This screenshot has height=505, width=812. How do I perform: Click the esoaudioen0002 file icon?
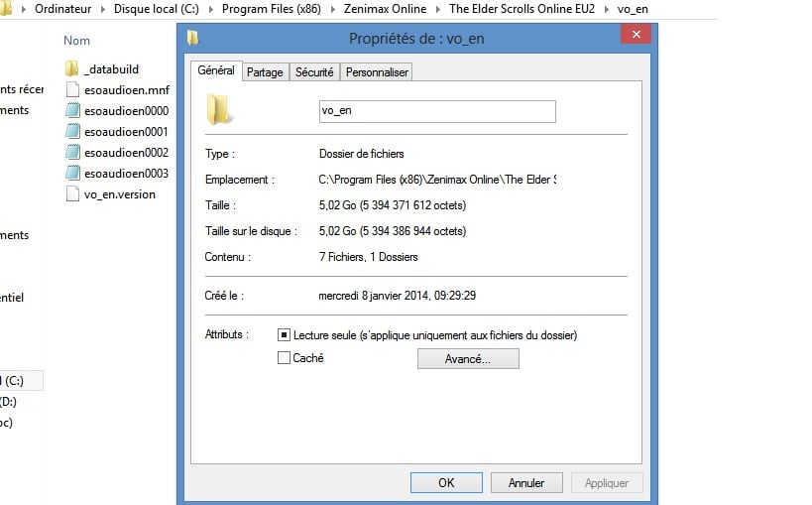point(72,152)
